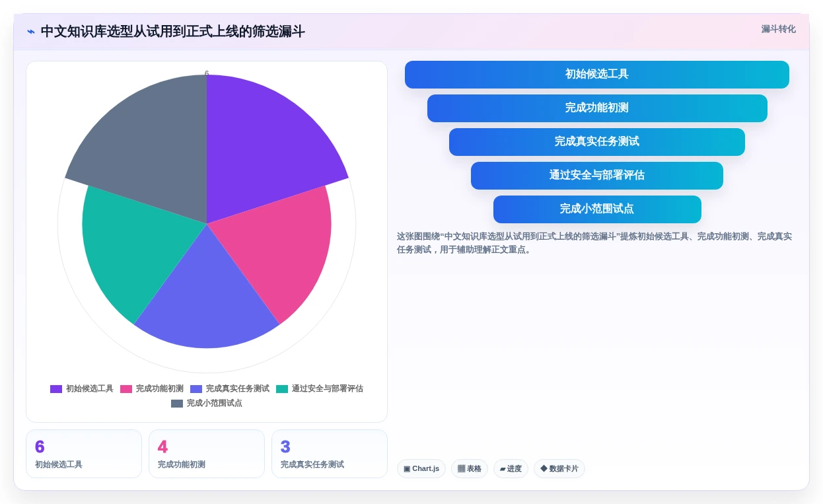Click the page title 中文知识库选型 heading
Viewport: 823px width, 504px height.
tap(173, 32)
